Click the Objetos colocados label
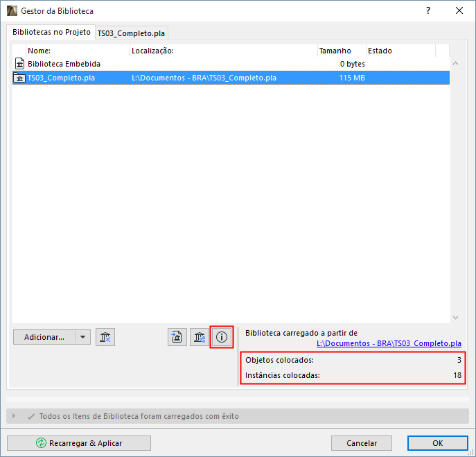Image resolution: width=476 pixels, height=457 pixels. [x=279, y=360]
